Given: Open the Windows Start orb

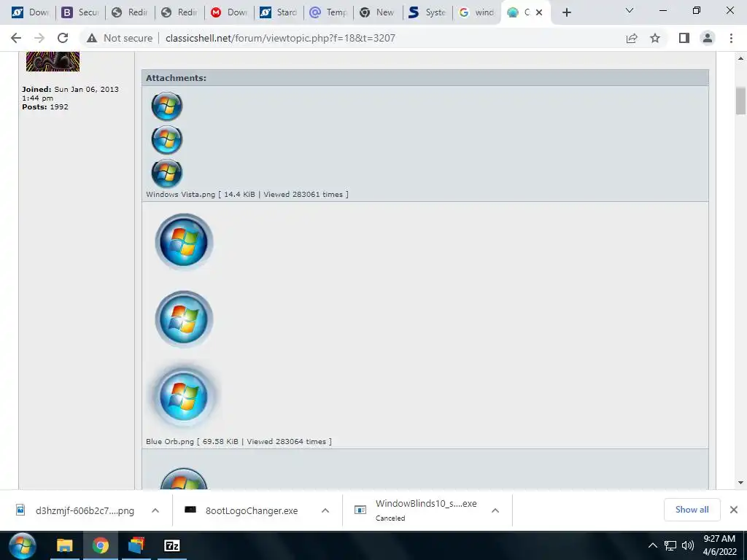Looking at the screenshot, I should point(22,545).
